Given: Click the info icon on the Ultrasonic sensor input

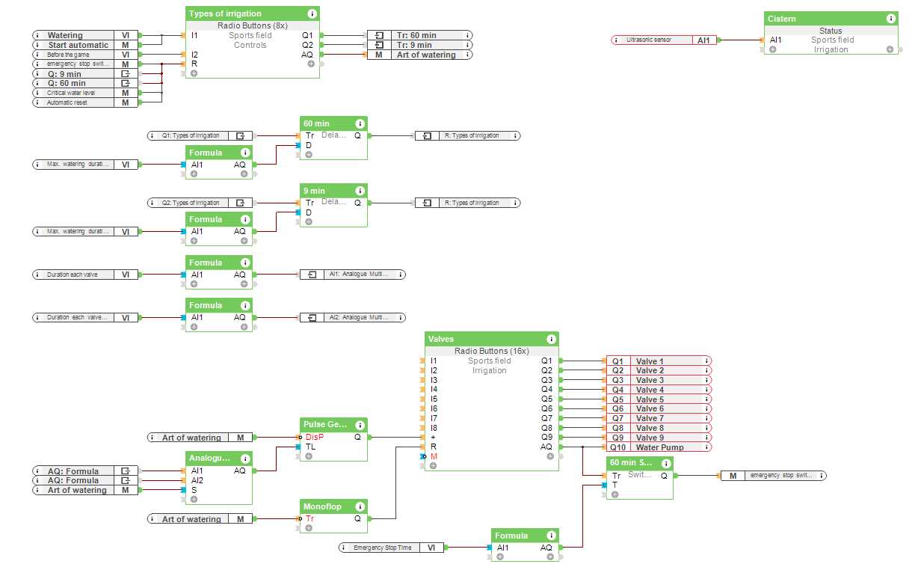Looking at the screenshot, I should [x=615, y=40].
